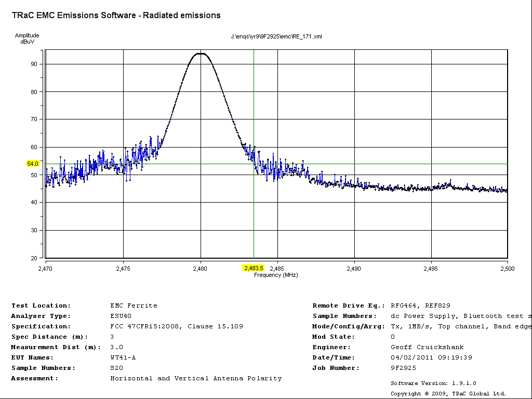Click the 2,480 tick label on the frequency axis
Image resolution: width=532 pixels, height=399 pixels.
click(200, 269)
